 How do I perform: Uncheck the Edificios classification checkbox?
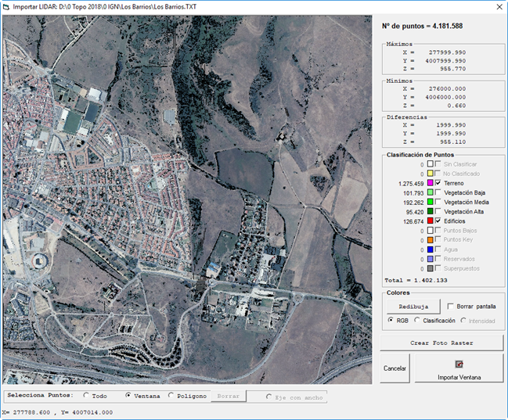point(438,221)
